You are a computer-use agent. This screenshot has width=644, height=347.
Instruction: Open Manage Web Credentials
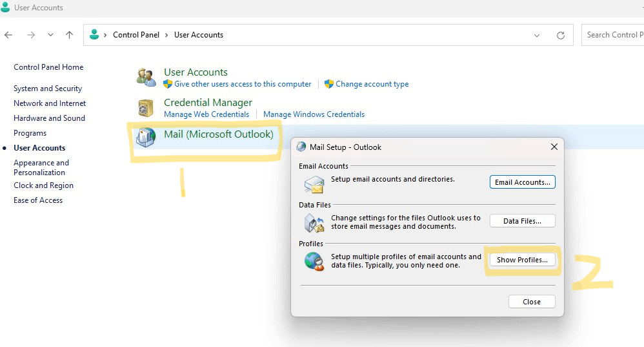(x=206, y=114)
